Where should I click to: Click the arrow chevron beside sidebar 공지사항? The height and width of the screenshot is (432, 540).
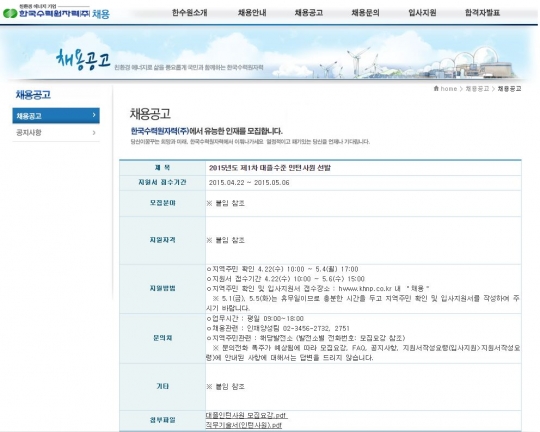[x=94, y=133]
